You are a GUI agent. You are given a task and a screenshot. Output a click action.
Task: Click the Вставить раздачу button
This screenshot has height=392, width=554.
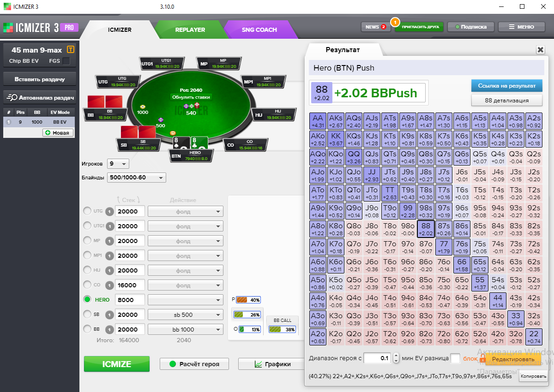40,79
